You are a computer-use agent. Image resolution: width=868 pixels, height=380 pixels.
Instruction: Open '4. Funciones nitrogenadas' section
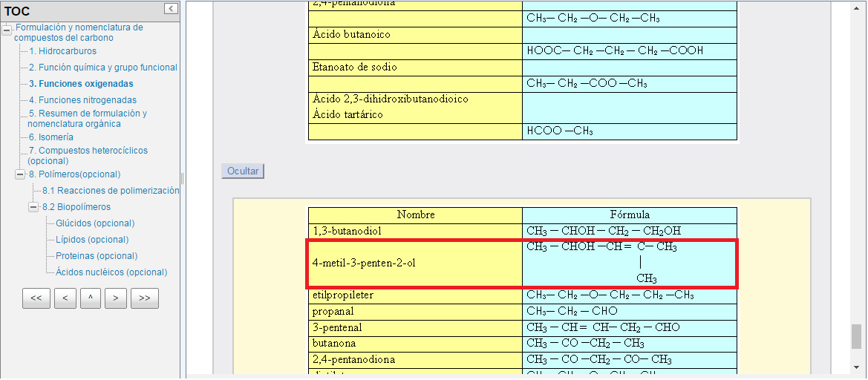tap(82, 100)
